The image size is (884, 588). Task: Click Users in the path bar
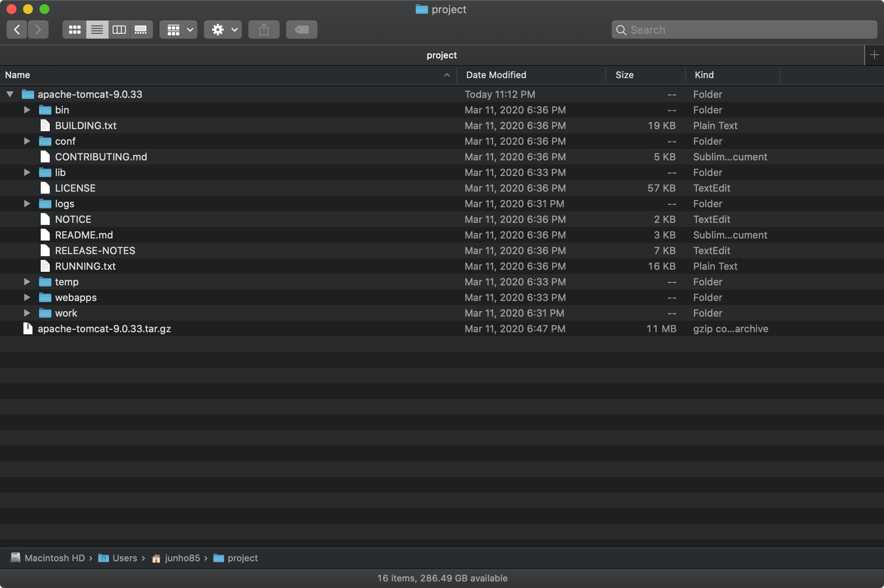pyautogui.click(x=125, y=558)
